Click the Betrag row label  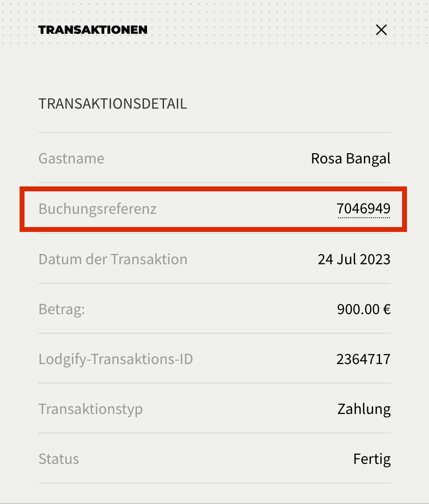[x=61, y=309]
